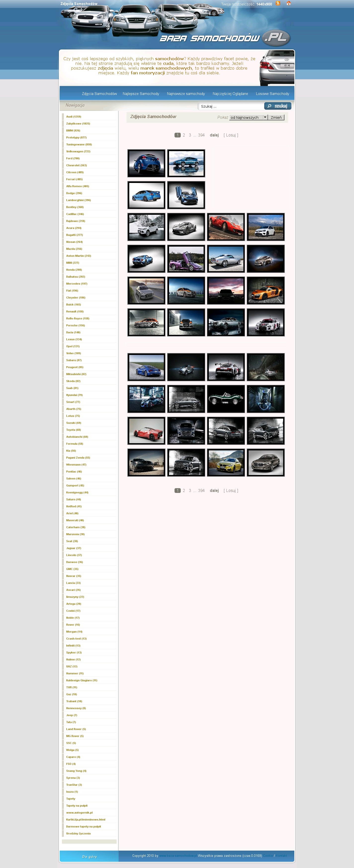
Task: Open the Tapety na pulpit sidebar link
Action: [77, 806]
